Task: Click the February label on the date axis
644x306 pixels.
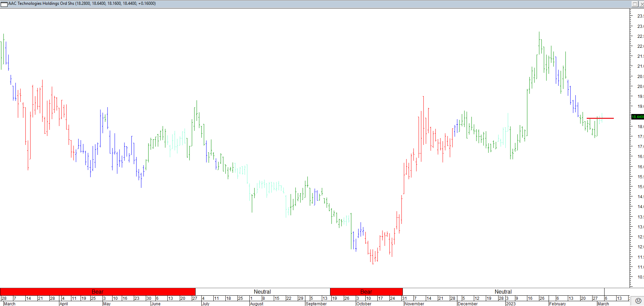Action: coord(558,304)
